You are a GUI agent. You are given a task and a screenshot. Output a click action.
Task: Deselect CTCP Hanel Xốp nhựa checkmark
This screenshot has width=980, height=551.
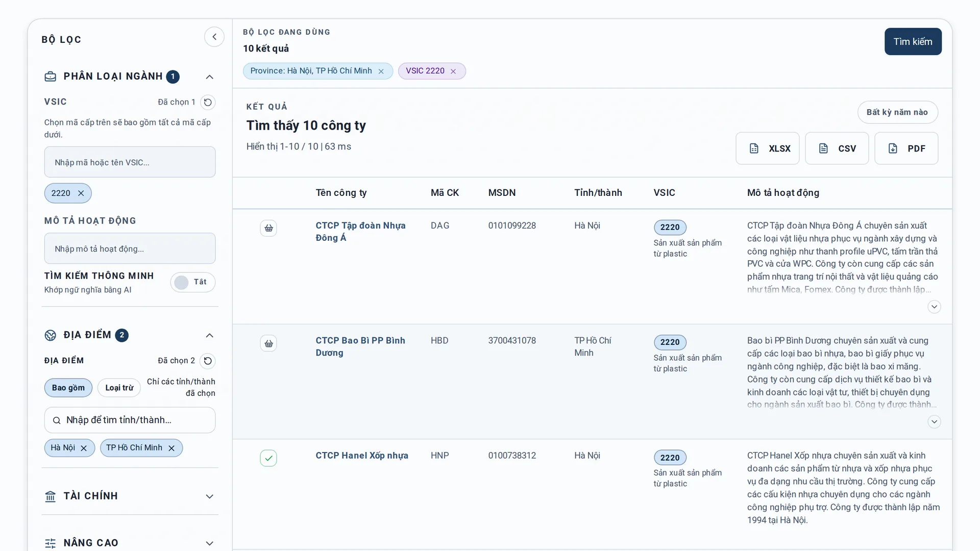(268, 458)
